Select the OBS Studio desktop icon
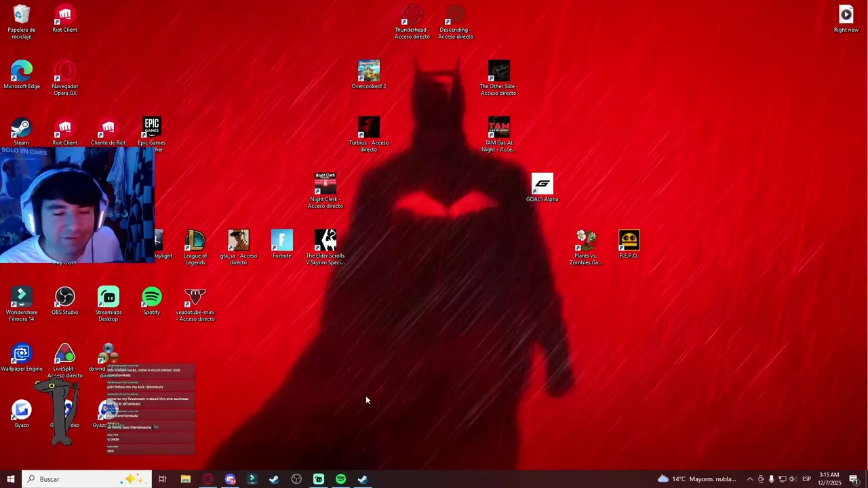 pos(65,301)
